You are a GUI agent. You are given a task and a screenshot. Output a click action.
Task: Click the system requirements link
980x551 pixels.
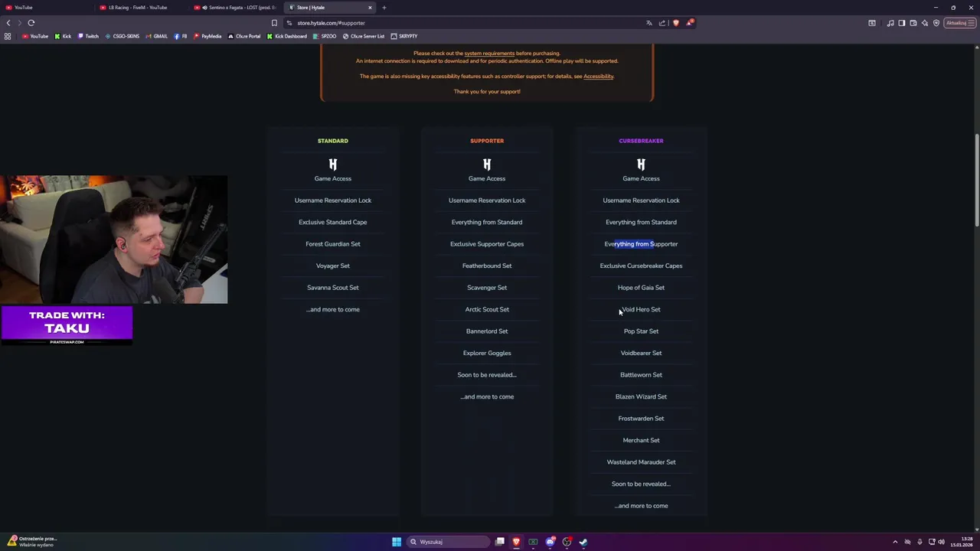pyautogui.click(x=489, y=54)
